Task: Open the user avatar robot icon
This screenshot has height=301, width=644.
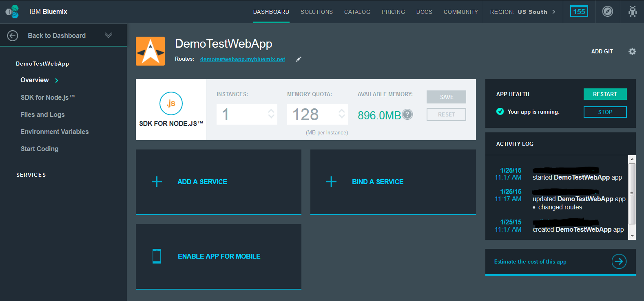Action: 633,11
